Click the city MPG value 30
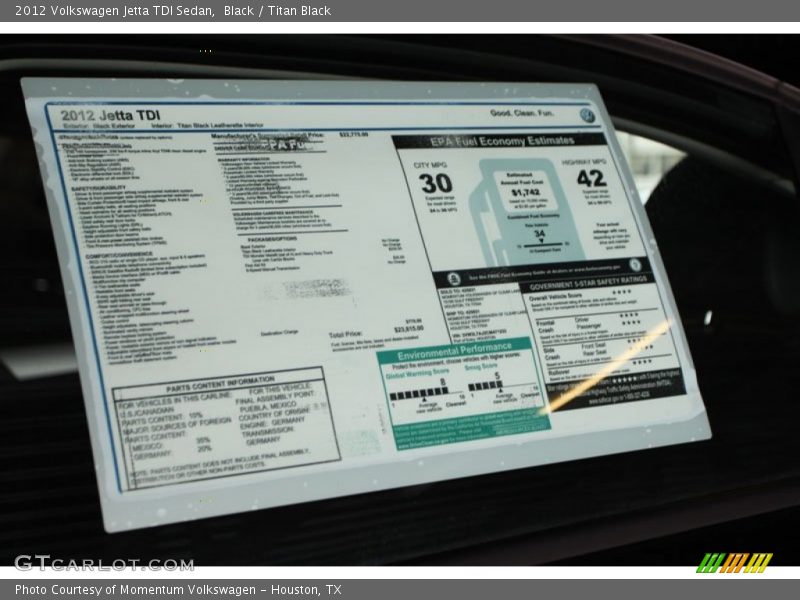800x600 pixels. [x=436, y=183]
